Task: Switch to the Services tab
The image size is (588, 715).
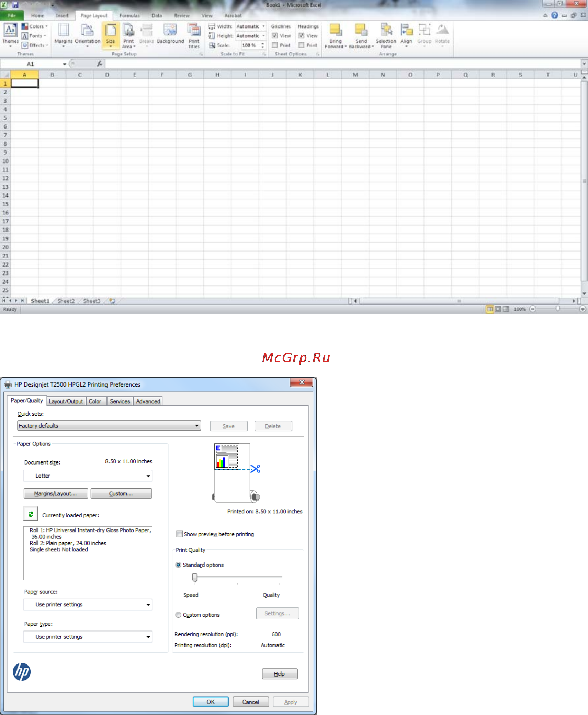Action: (120, 401)
